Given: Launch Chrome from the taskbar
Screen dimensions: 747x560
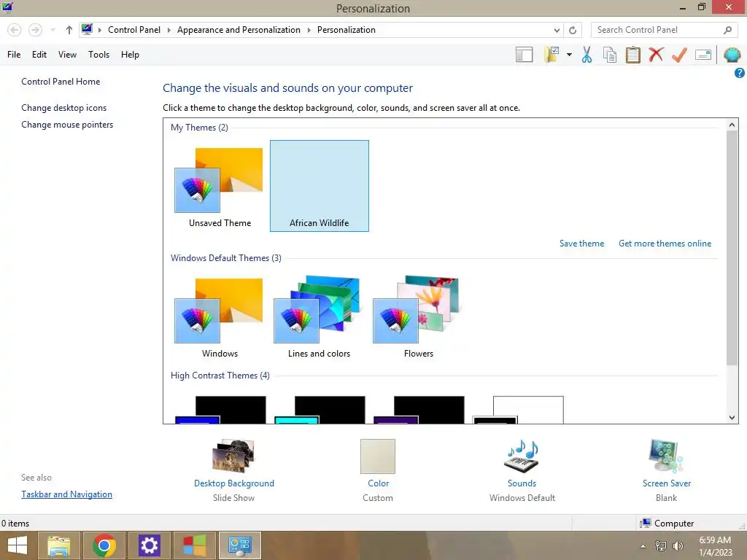Looking at the screenshot, I should [104, 545].
